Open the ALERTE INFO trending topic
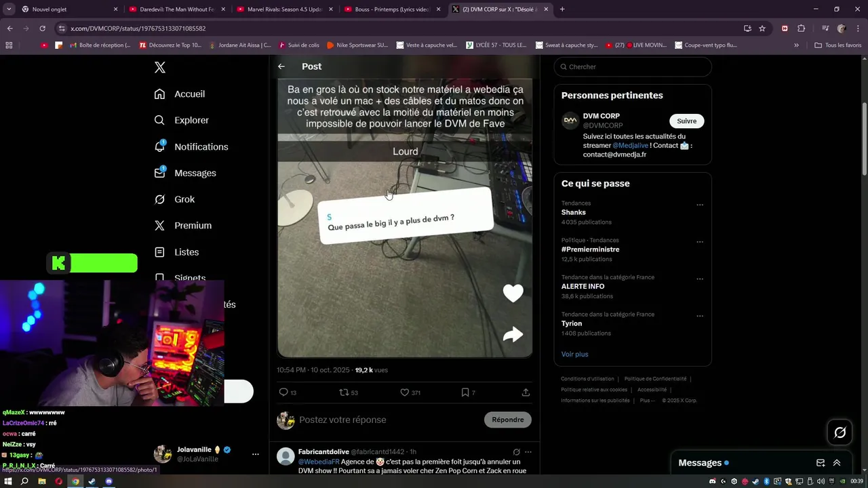 click(x=583, y=287)
